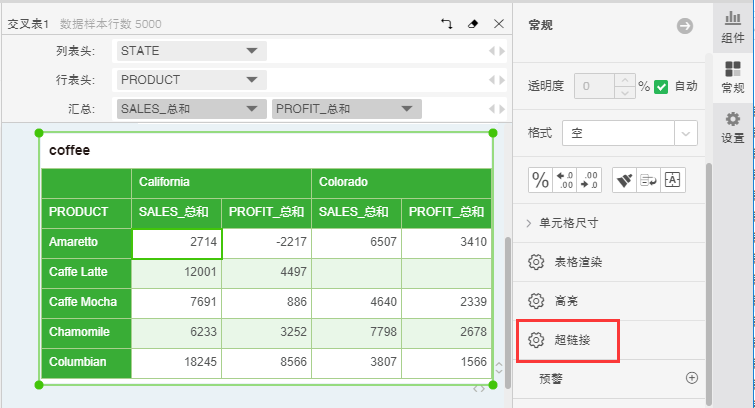
Task: Click the eraser clear icon
Action: click(473, 23)
